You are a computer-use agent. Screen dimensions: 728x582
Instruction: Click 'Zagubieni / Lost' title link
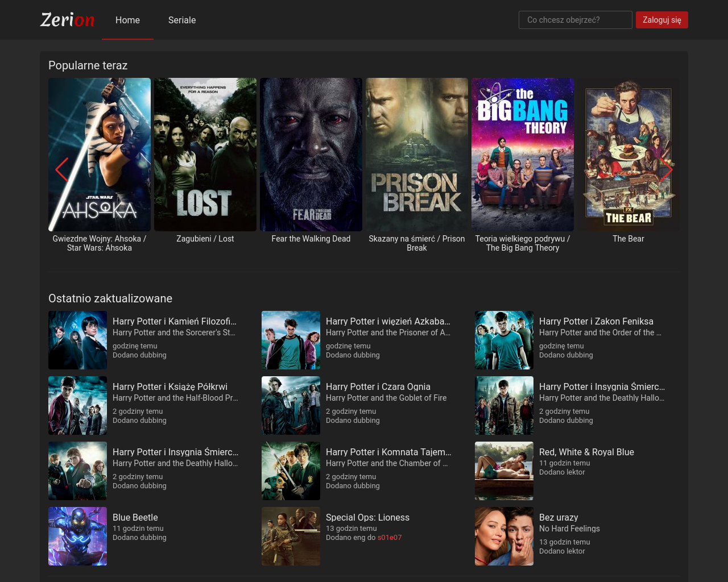pyautogui.click(x=205, y=239)
